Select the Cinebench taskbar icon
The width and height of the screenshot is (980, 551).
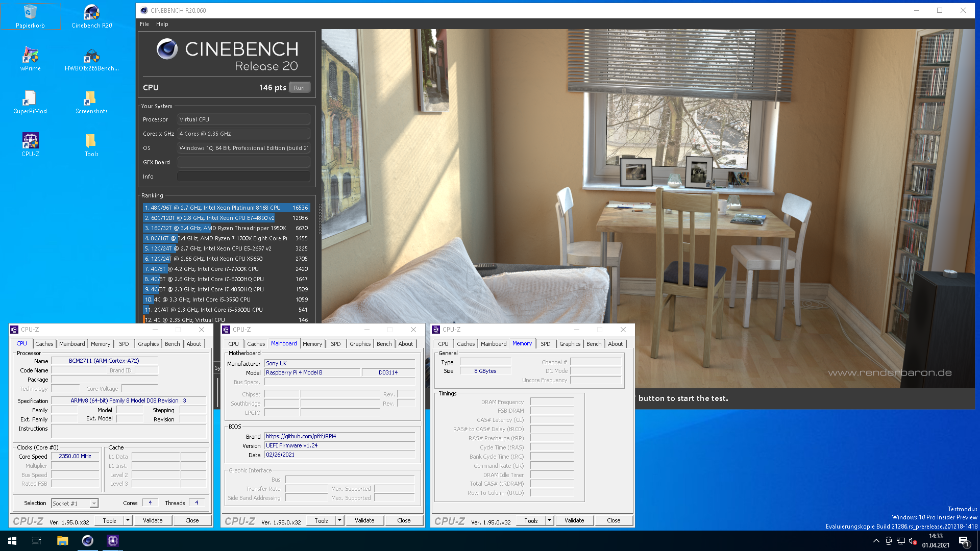88,541
